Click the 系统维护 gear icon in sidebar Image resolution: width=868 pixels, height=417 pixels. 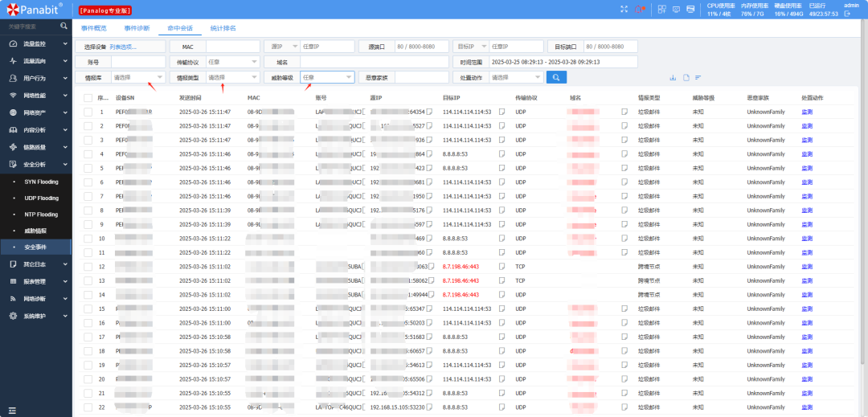13,316
